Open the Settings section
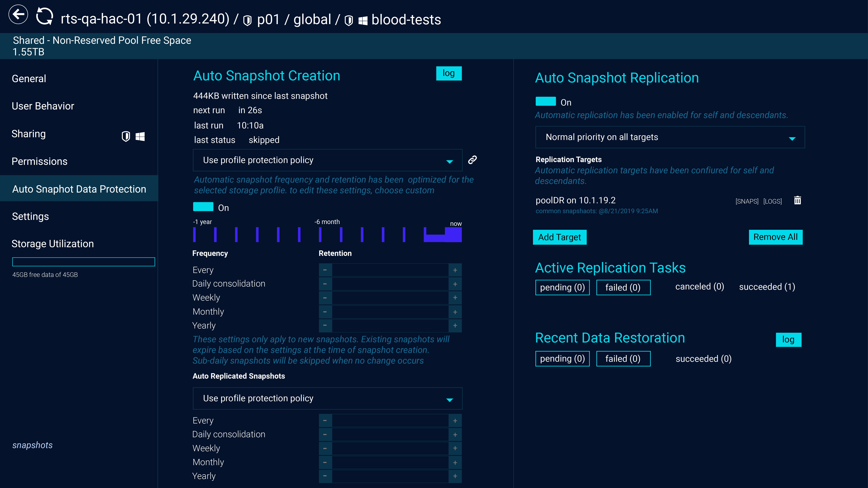868x488 pixels. tap(30, 216)
